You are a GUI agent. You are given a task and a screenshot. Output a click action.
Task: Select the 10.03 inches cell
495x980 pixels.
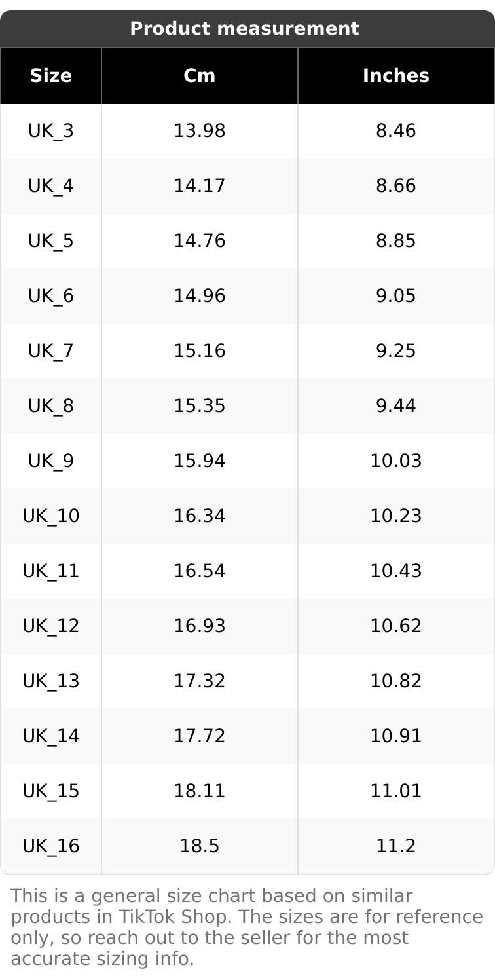(396, 461)
